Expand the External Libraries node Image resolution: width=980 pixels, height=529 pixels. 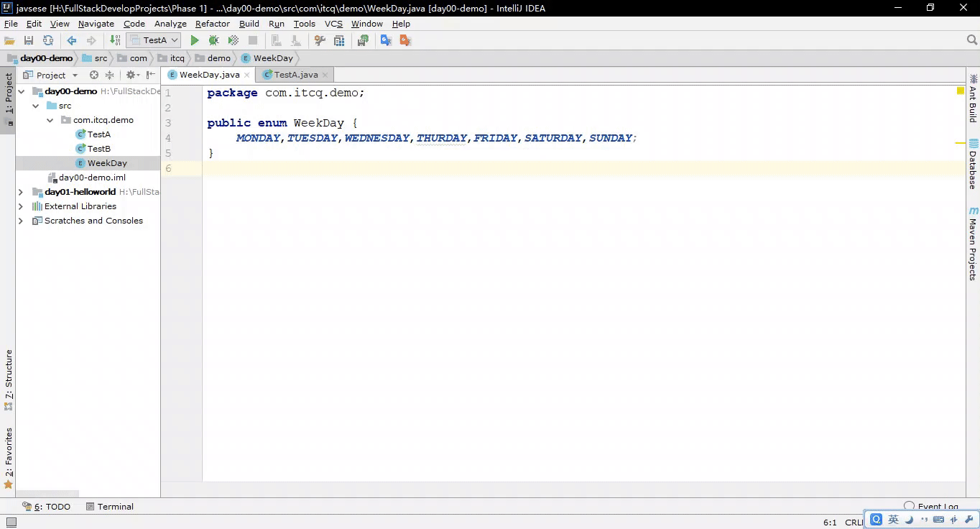click(21, 206)
